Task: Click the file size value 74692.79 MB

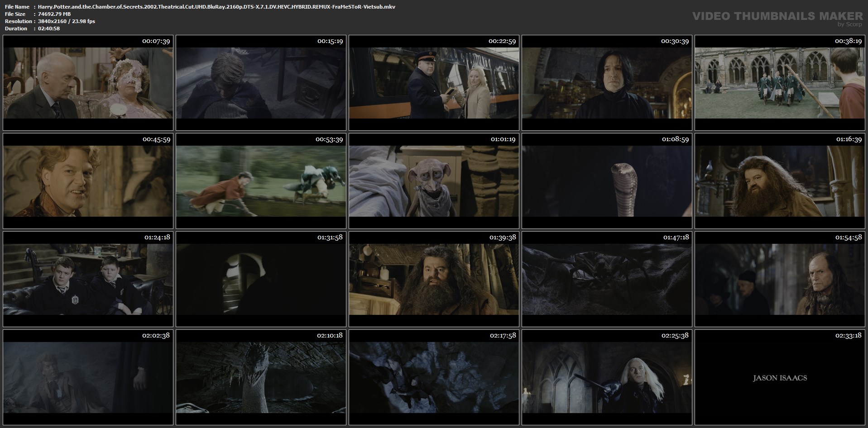Action: click(54, 14)
